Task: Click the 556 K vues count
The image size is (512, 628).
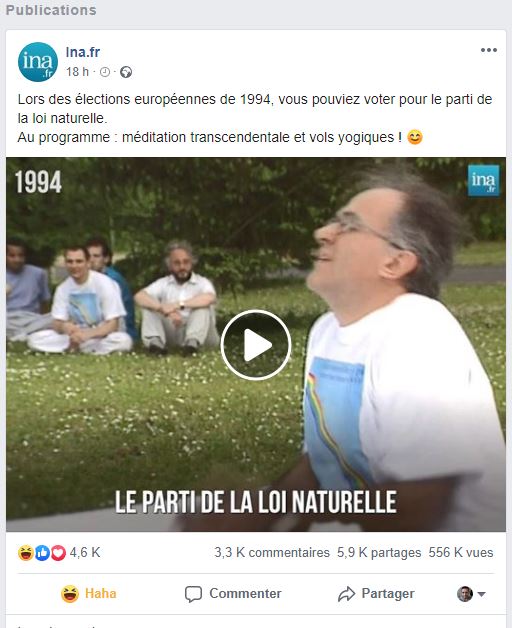Action: [x=461, y=553]
